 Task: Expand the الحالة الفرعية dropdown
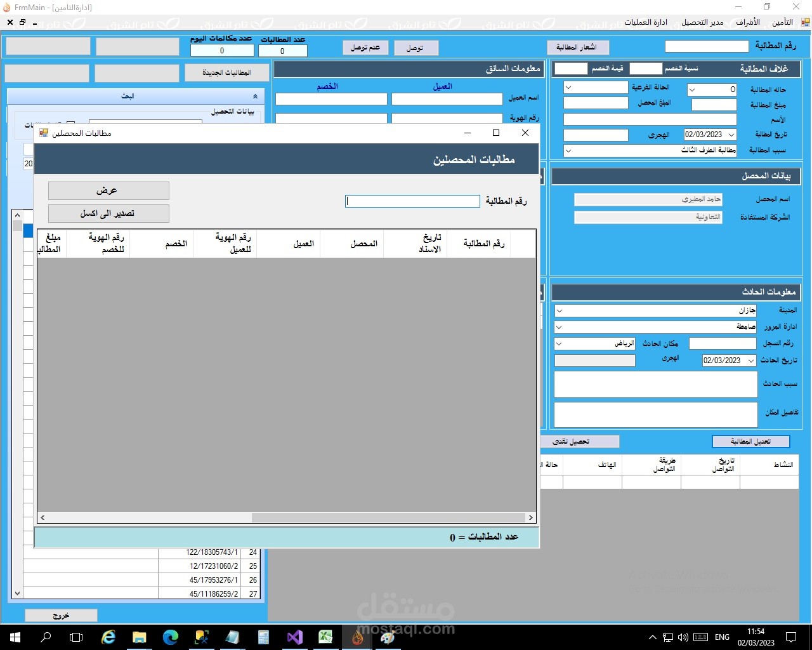[x=568, y=88]
